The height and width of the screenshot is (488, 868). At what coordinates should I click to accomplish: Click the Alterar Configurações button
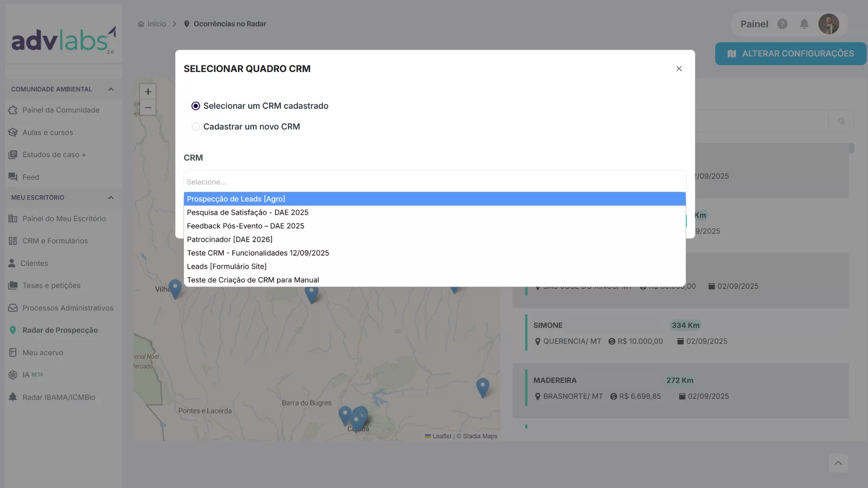click(790, 54)
